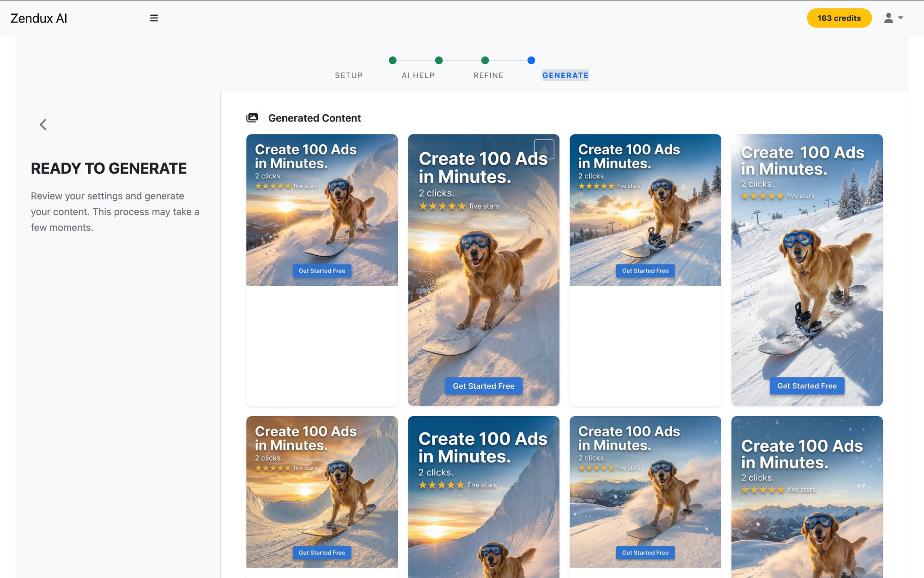The height and width of the screenshot is (578, 924).
Task: Click the 163 credits badge
Action: tap(839, 18)
